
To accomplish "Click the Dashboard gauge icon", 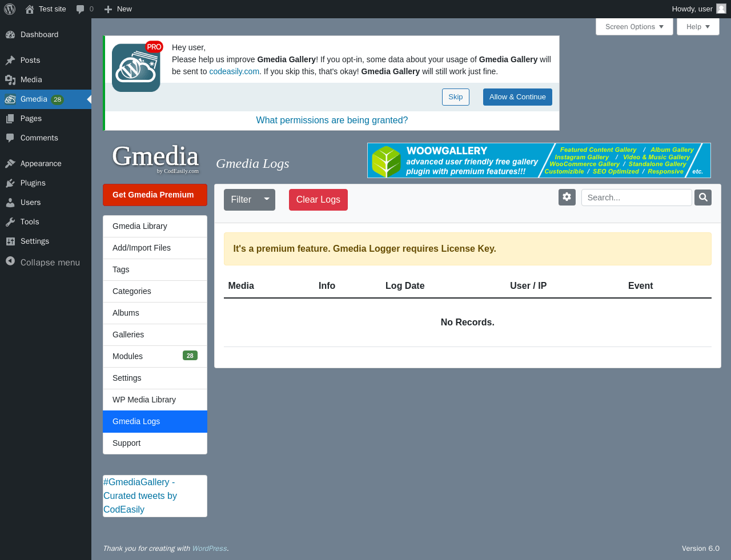I will [10, 34].
